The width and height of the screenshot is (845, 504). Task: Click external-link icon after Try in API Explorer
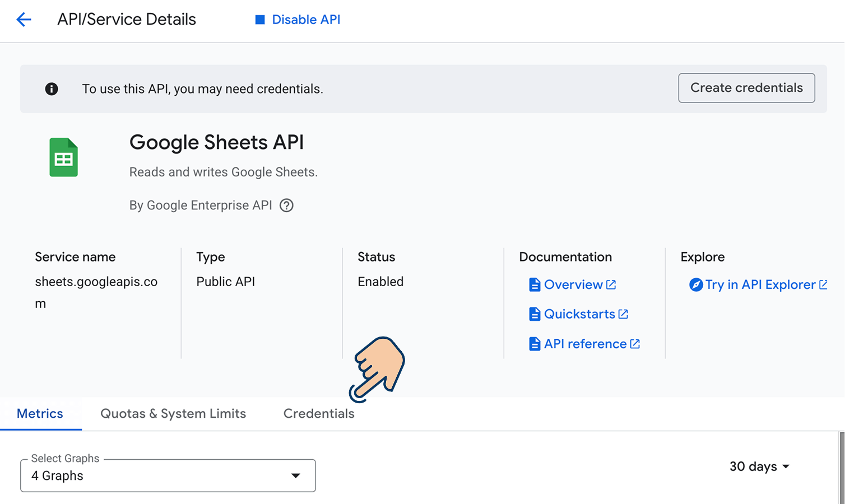(823, 284)
